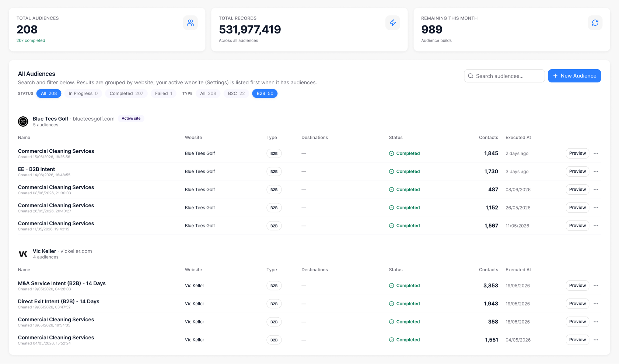Open more options for the 1,551 contacts row

pos(596,340)
